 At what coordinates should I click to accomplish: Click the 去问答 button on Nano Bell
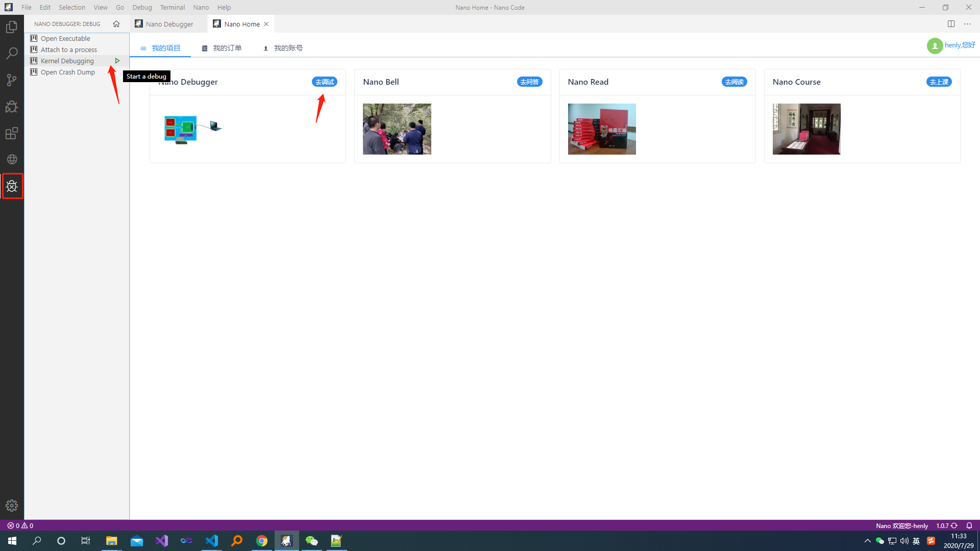(529, 82)
